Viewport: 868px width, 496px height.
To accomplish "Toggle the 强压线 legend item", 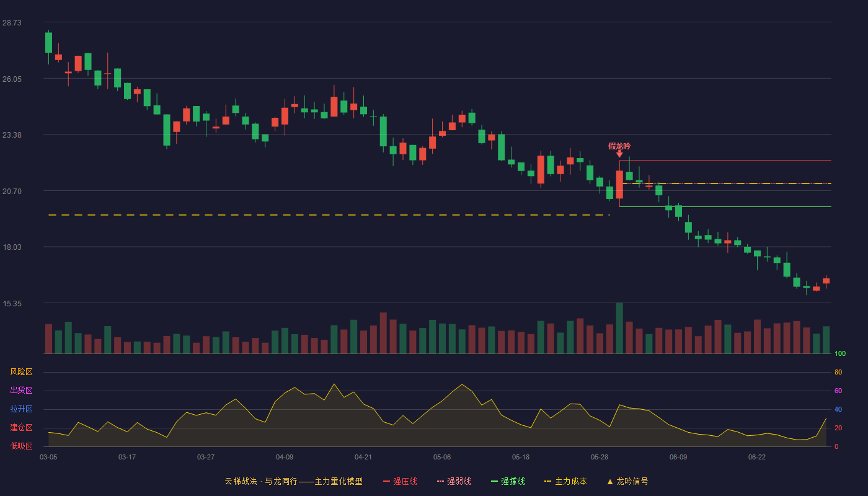I will point(400,481).
